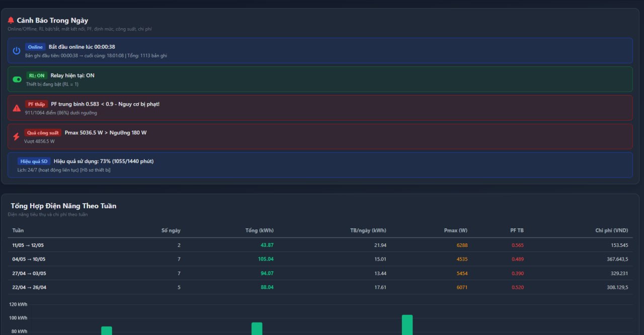Click the cost value 329.231
Image resolution: width=644 pixels, height=335 pixels.
pos(619,273)
